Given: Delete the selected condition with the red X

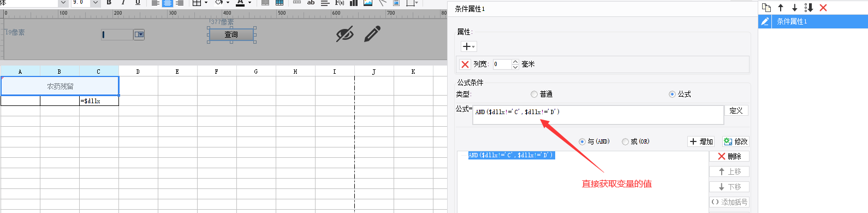Looking at the screenshot, I should [x=823, y=8].
